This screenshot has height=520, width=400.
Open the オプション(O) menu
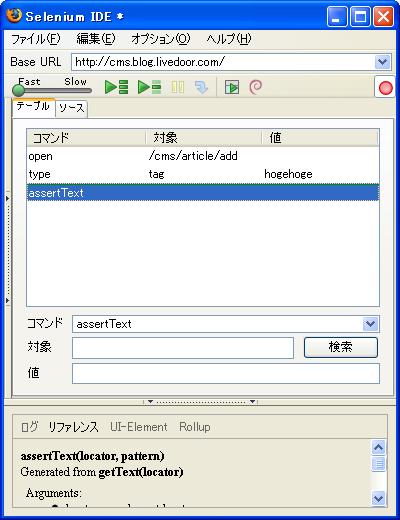pyautogui.click(x=161, y=39)
